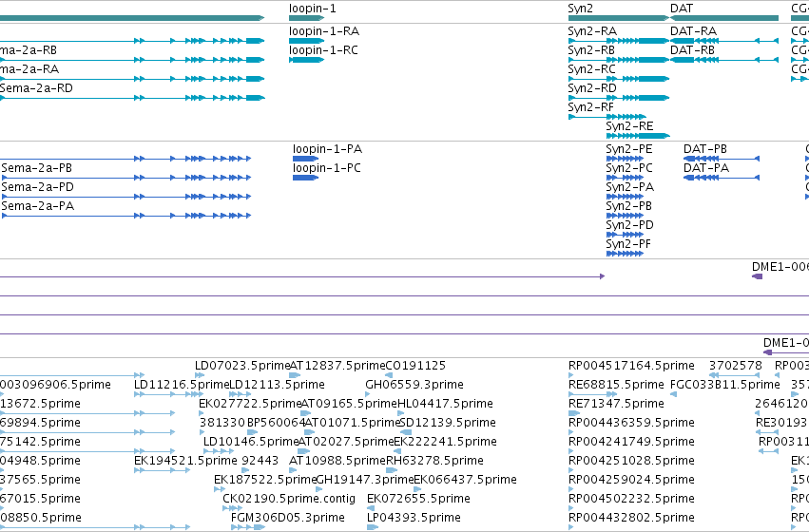Click EST label GH06559.3prime
Image resolution: width=809 pixels, height=532 pixels.
[414, 385]
